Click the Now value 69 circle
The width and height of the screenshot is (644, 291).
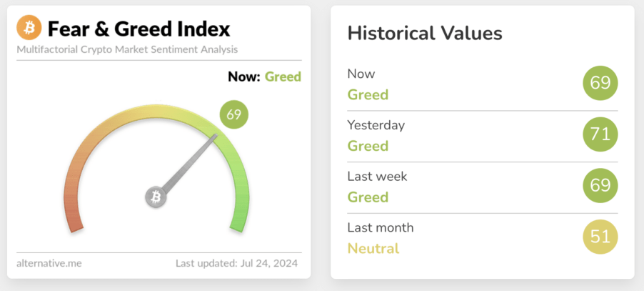click(600, 83)
